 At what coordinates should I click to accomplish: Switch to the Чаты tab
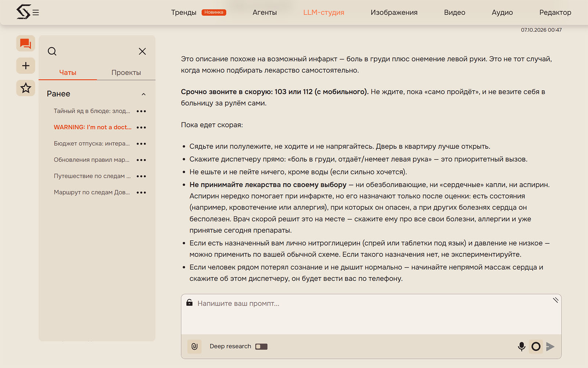(68, 72)
